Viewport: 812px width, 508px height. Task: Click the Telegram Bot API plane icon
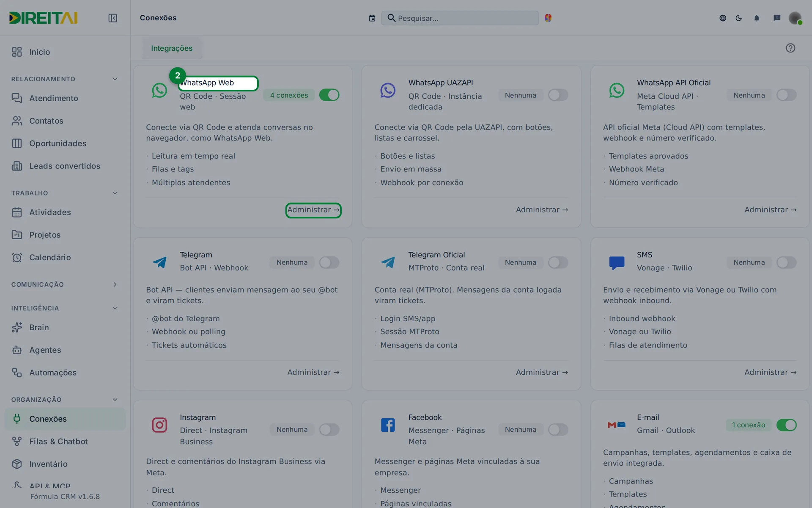pyautogui.click(x=159, y=262)
